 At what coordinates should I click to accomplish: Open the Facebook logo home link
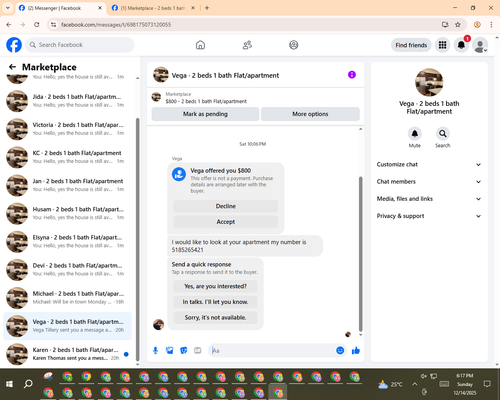click(14, 45)
